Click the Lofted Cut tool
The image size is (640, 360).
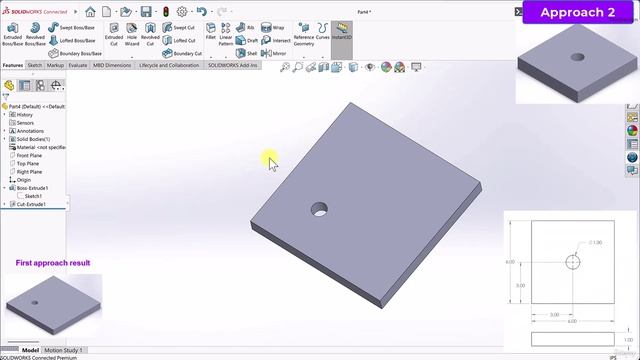(x=179, y=40)
